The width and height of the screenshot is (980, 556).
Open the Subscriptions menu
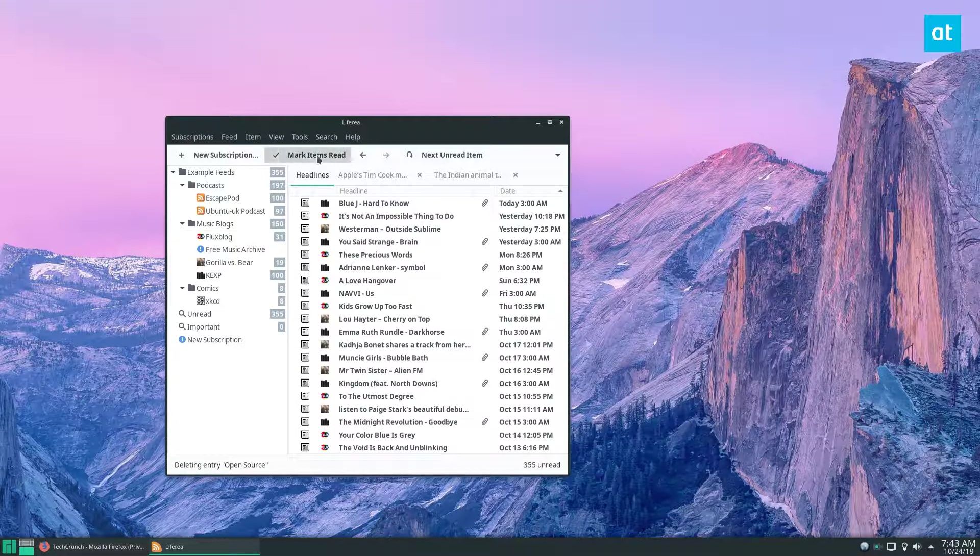(192, 137)
